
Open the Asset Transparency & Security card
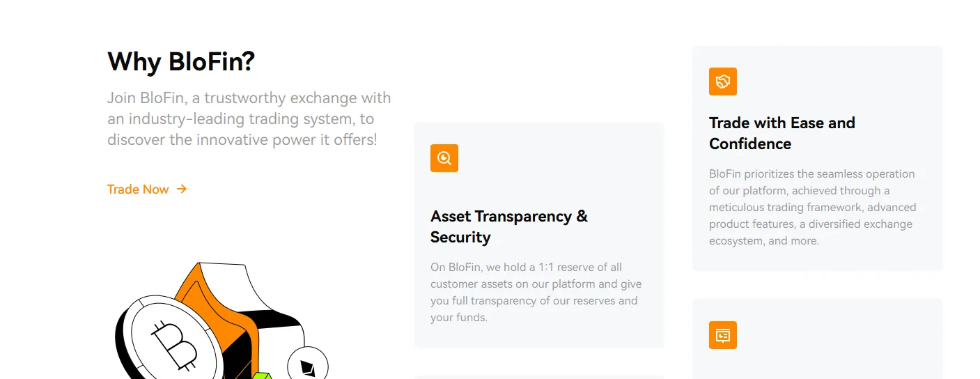click(539, 235)
